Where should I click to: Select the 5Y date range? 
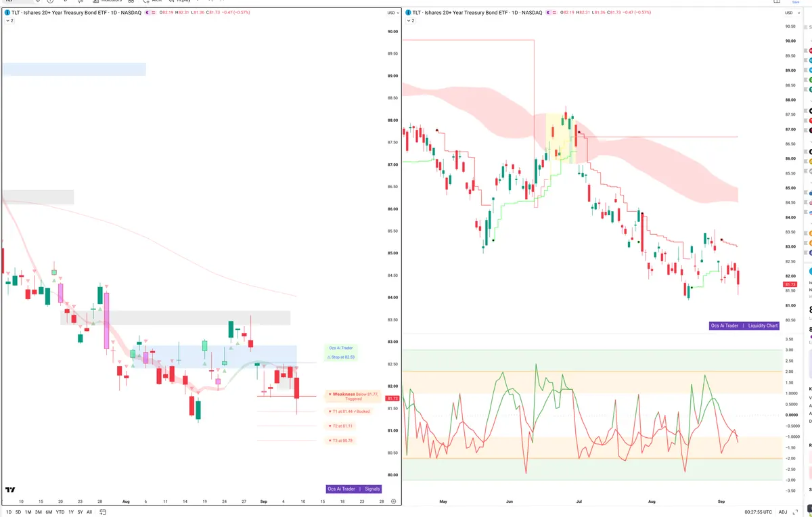pyautogui.click(x=80, y=512)
